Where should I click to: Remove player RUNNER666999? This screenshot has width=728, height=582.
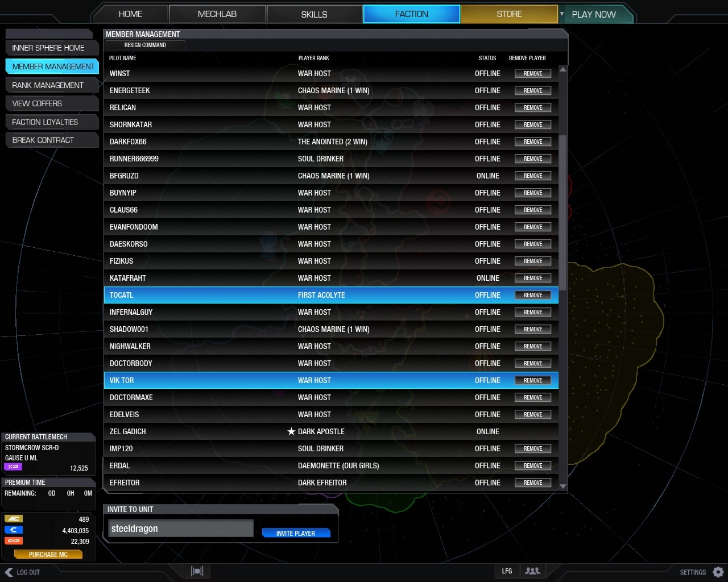[533, 159]
